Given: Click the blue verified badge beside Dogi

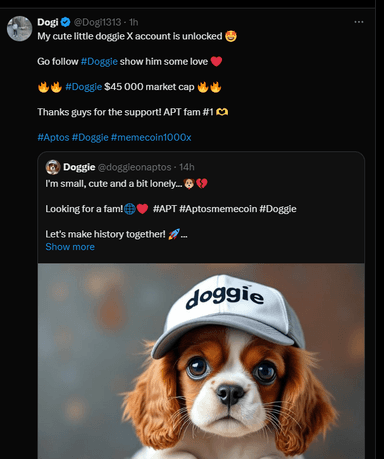Looking at the screenshot, I should coord(66,22).
